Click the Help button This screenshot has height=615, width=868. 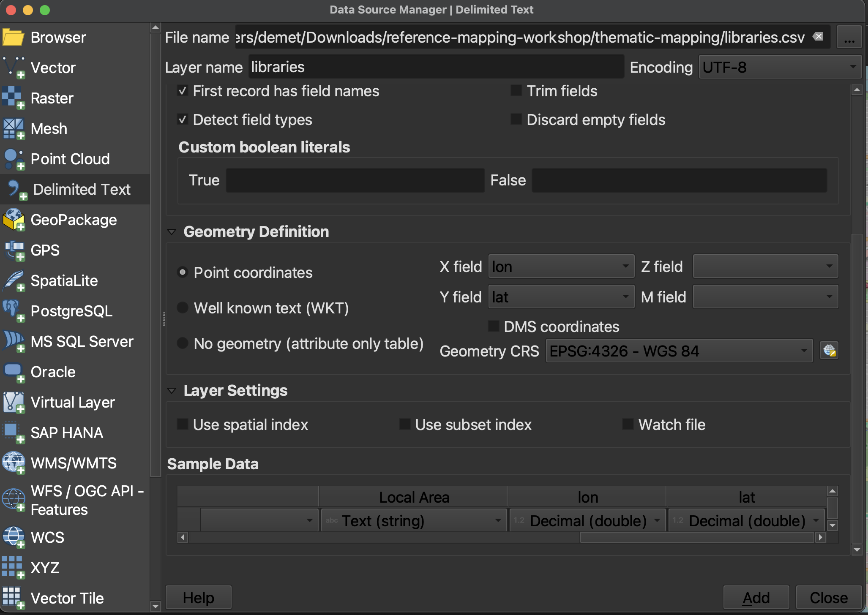point(198,598)
